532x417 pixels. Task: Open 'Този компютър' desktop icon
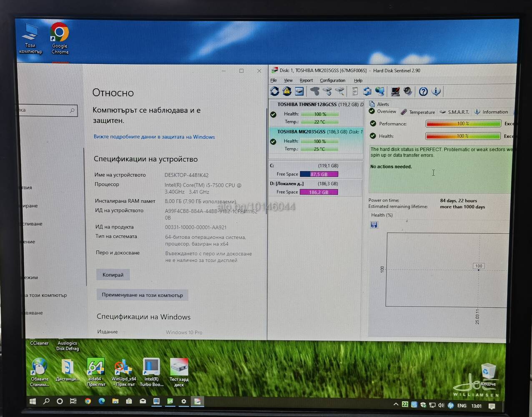click(x=30, y=39)
